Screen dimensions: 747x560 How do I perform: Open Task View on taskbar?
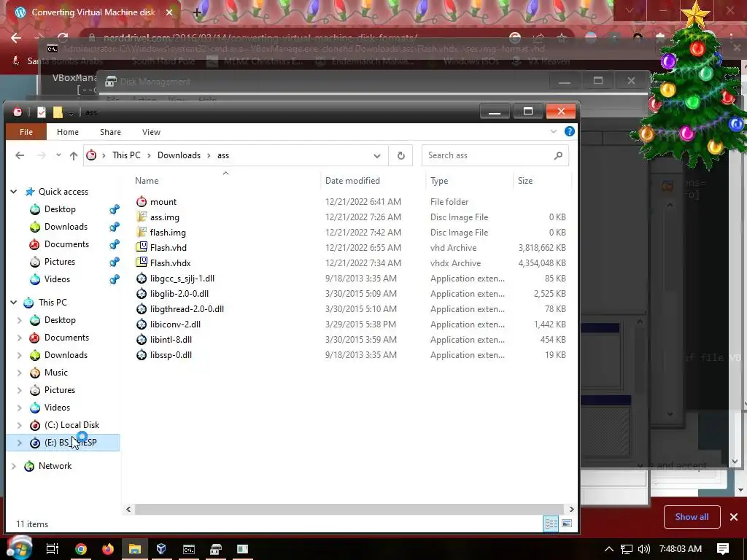tap(53, 549)
